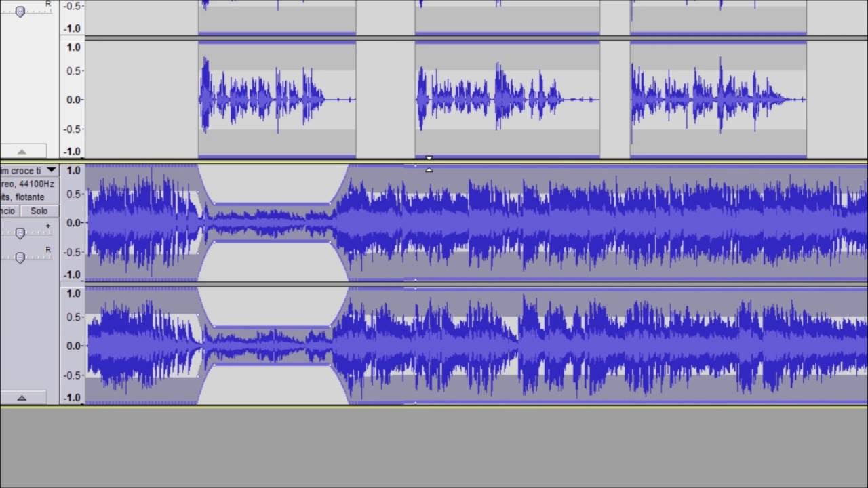Click the 'flotante' sample format text

28,197
